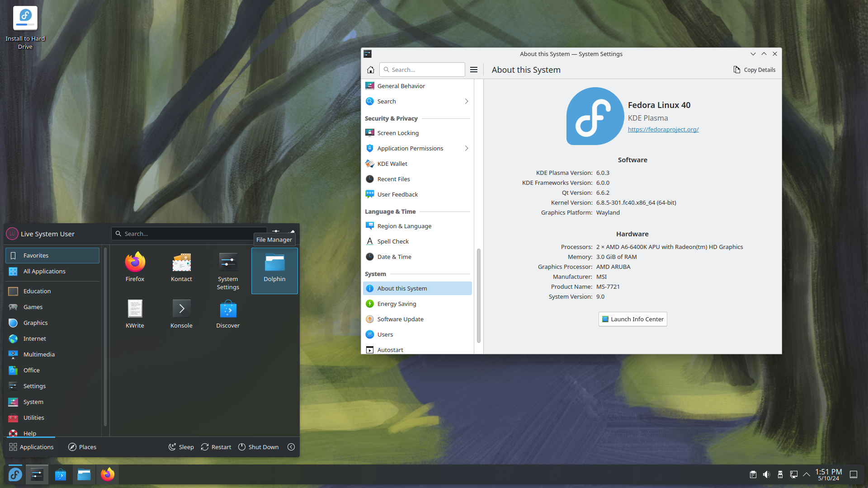Expand the Application Permissions chevron

point(467,148)
